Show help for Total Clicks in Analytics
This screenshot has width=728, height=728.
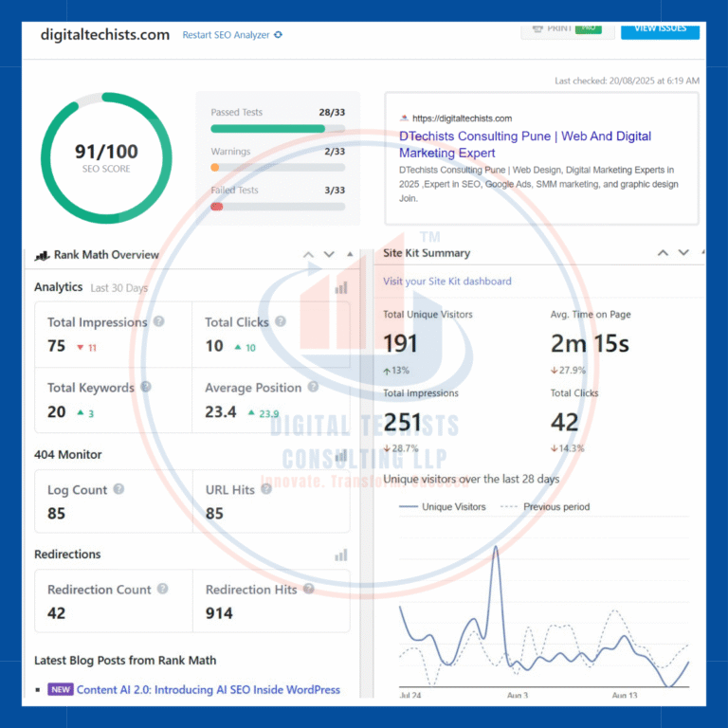pos(281,321)
